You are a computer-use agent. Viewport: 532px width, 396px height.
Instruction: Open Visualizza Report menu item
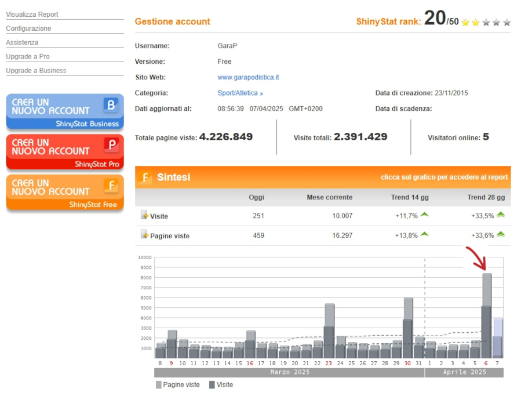pos(32,14)
